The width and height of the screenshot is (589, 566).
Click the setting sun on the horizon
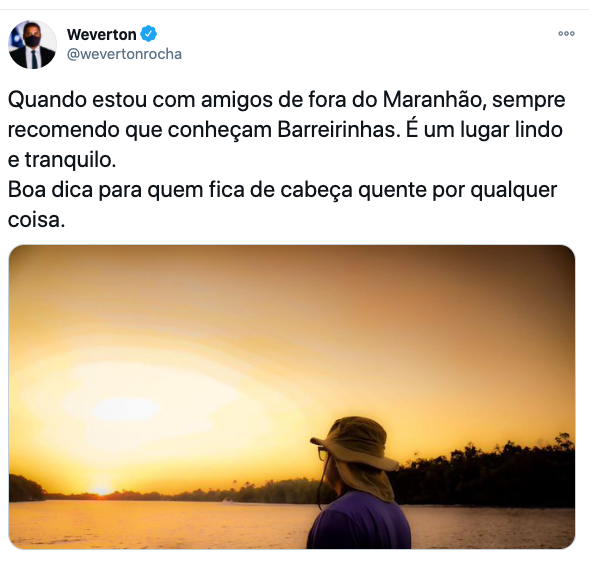pos(101,490)
